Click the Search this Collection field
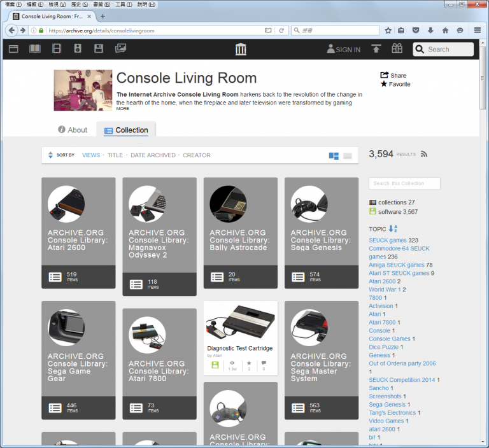Image resolution: width=489 pixels, height=448 pixels. pos(404,183)
